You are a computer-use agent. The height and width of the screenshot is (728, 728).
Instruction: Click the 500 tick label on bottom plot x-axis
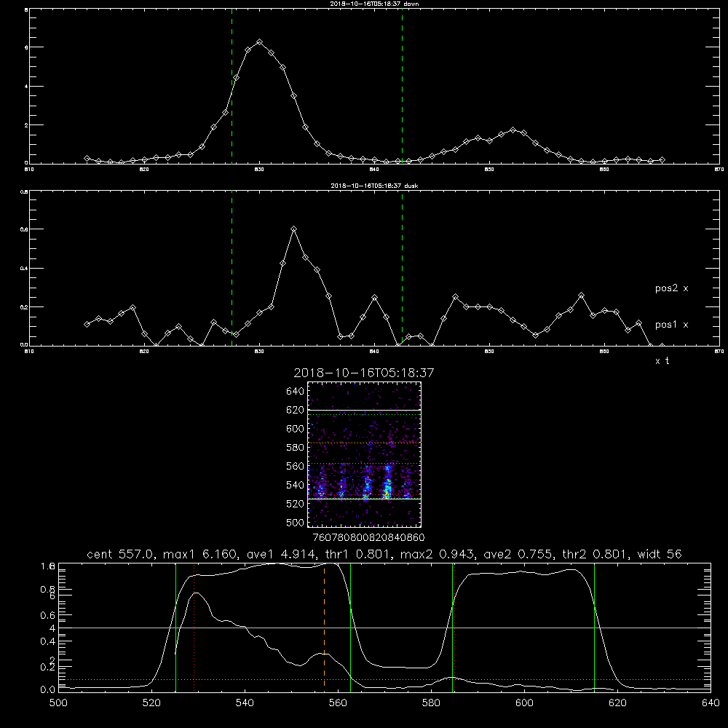(58, 703)
